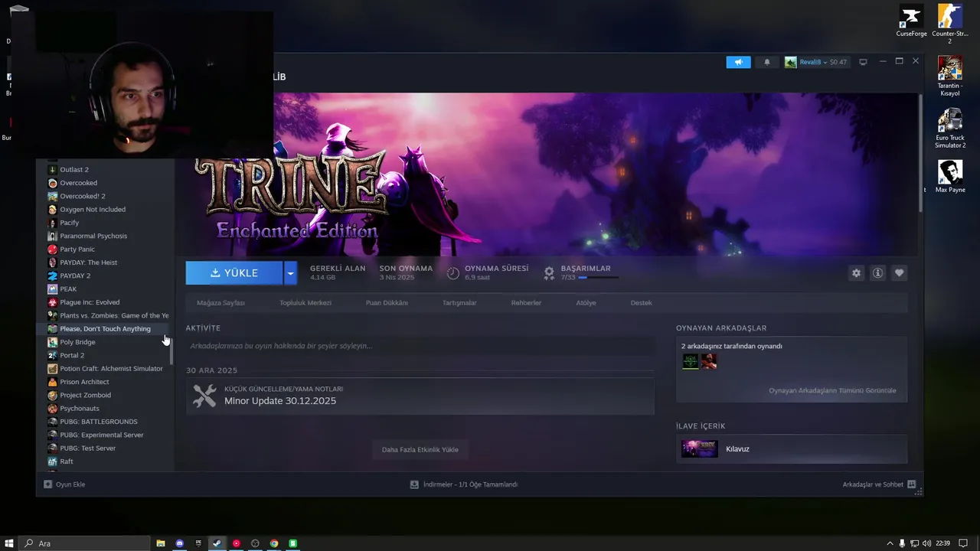Open Google Chrome from the taskbar
This screenshot has height=551, width=980.
(x=274, y=543)
